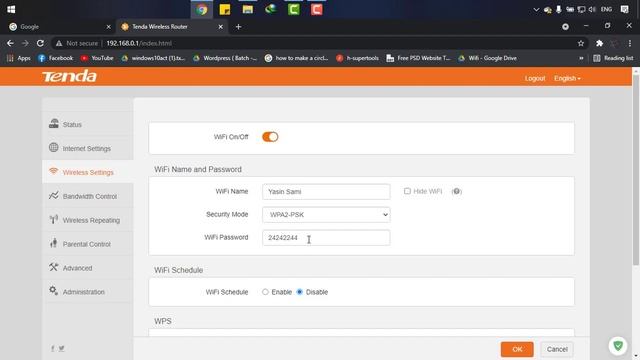Check the Hide WiFi checkbox
This screenshot has width=640, height=360.
(407, 191)
